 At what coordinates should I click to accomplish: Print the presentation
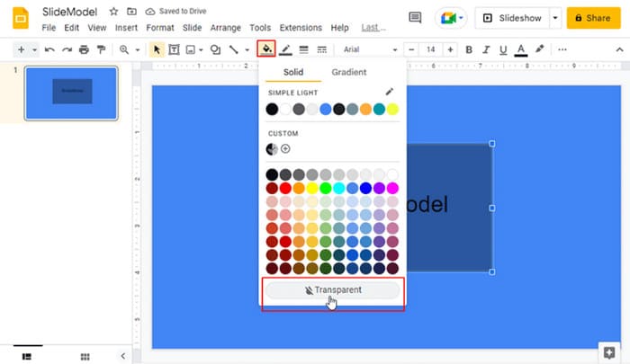84,49
